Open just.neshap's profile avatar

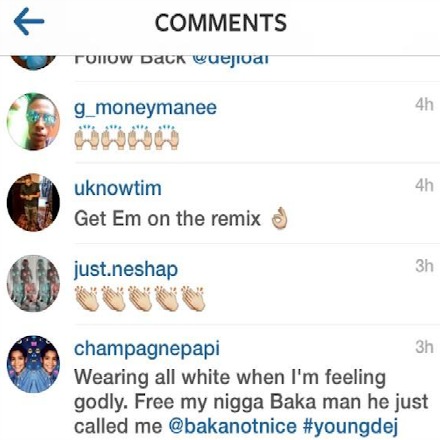click(33, 283)
